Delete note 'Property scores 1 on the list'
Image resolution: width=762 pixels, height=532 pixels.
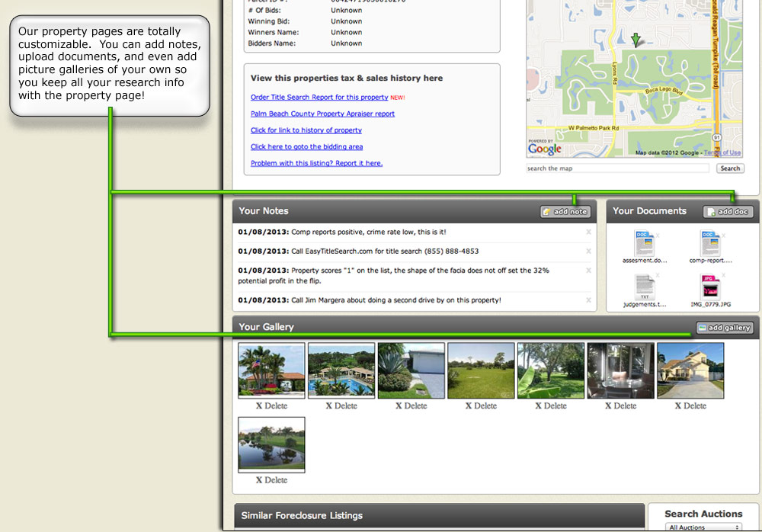click(588, 271)
